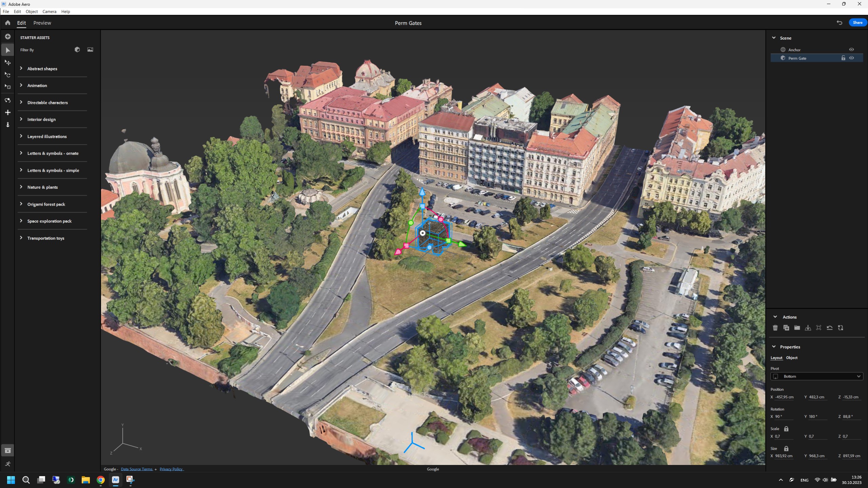Expand the Nature & plants category
The height and width of the screenshot is (488, 868).
(x=42, y=187)
